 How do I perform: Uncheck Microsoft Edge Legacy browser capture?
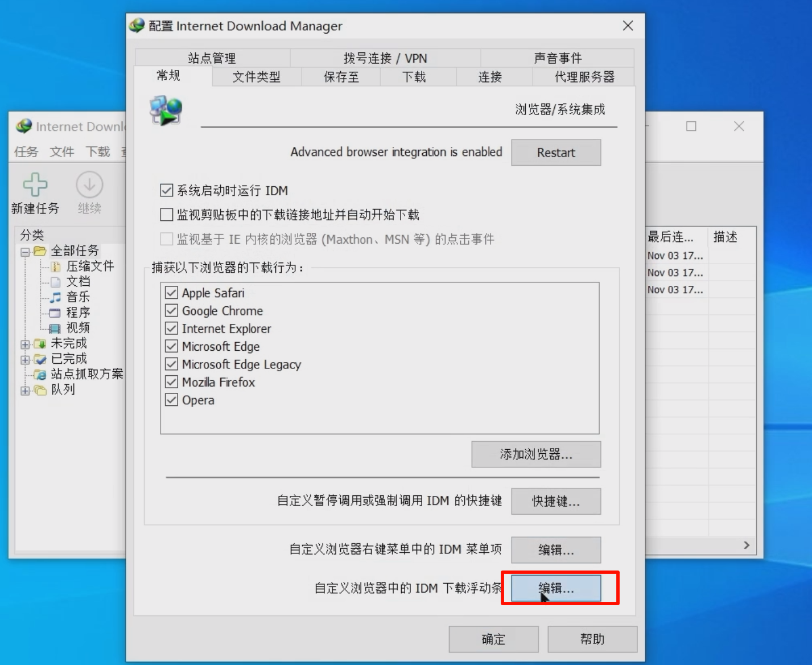click(x=171, y=364)
